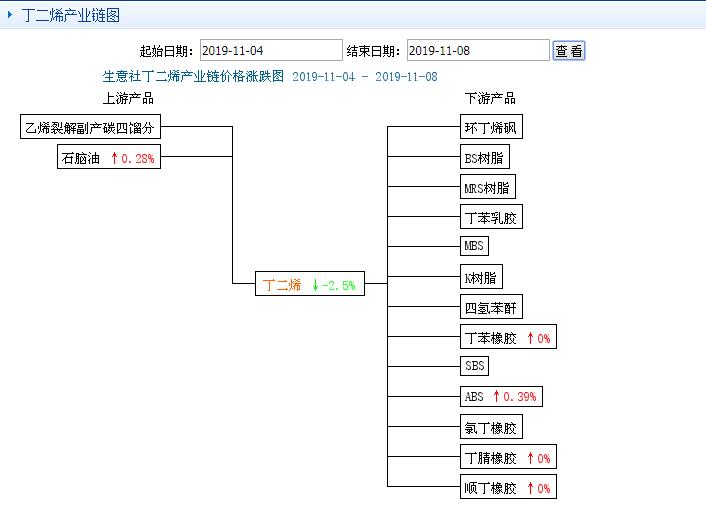Click the MBS downstream node
The height and width of the screenshot is (515, 706).
474,246
